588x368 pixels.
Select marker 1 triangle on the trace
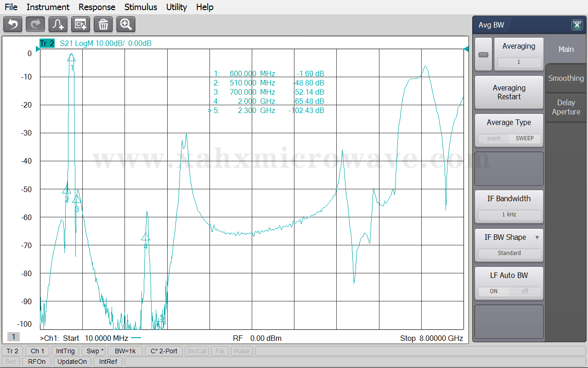pyautogui.click(x=71, y=58)
